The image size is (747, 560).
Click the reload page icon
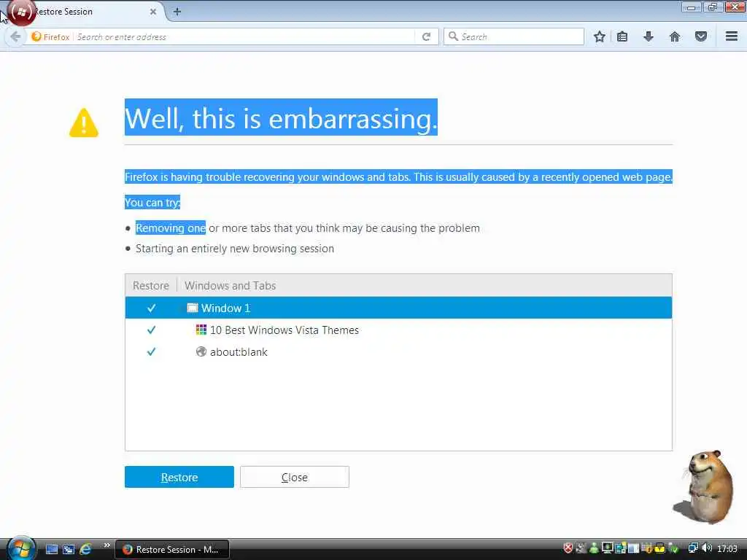pos(426,36)
